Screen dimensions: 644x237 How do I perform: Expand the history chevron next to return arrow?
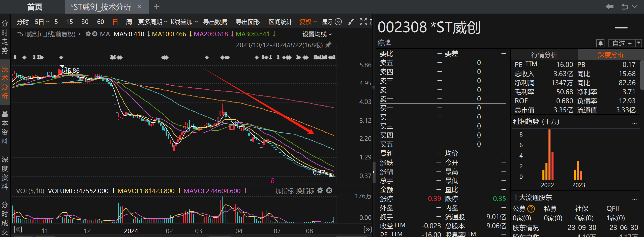click(635, 7)
